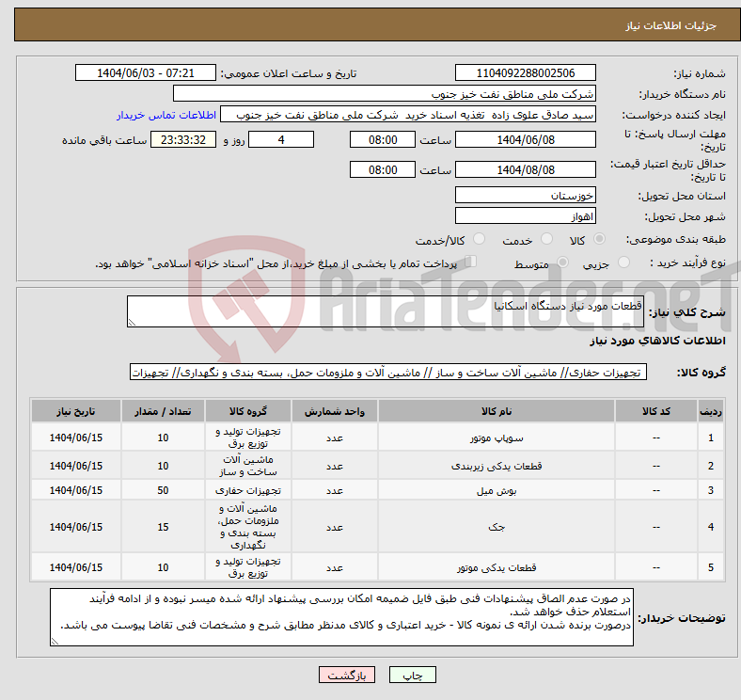Viewport: 741px width, 700px height.
Task: Click the واحد شمارش column header
Action: pos(335,411)
